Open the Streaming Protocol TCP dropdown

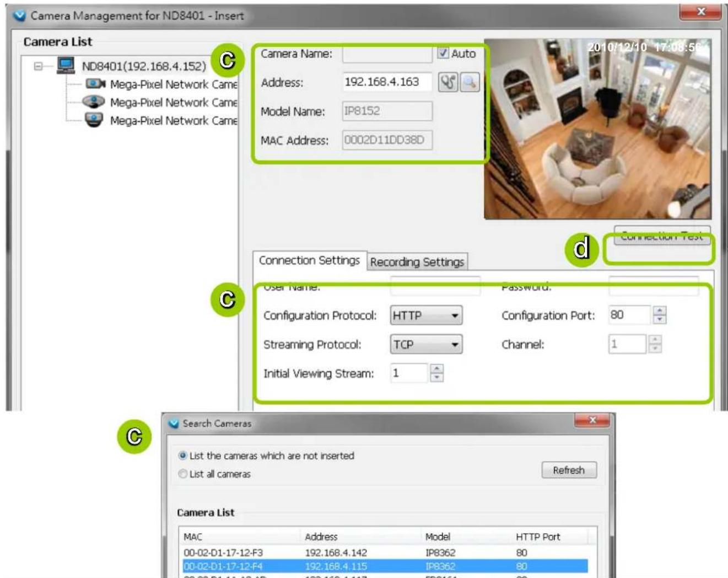click(x=426, y=345)
